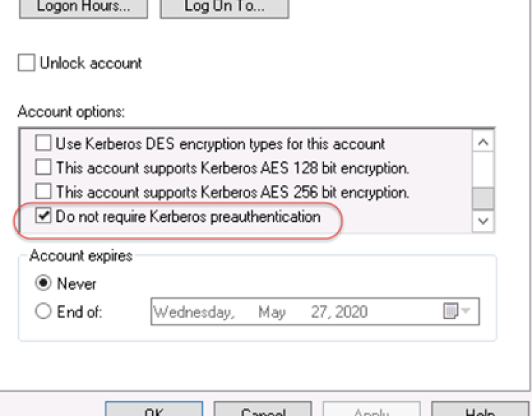Enable Kerberos AES 128 bit encryption support
This screenshot has width=532, height=416.
[44, 167]
